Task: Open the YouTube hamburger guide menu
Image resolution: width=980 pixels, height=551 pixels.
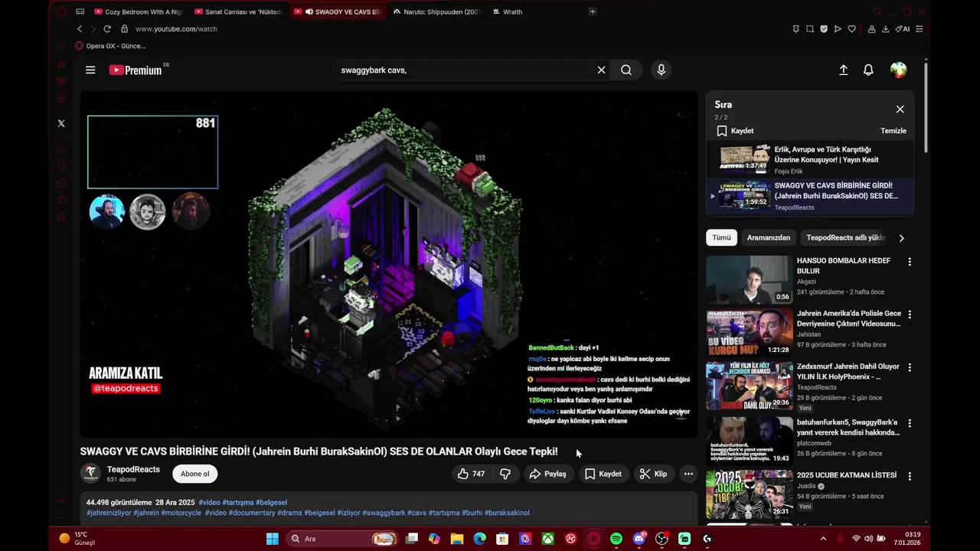Action: [x=90, y=70]
